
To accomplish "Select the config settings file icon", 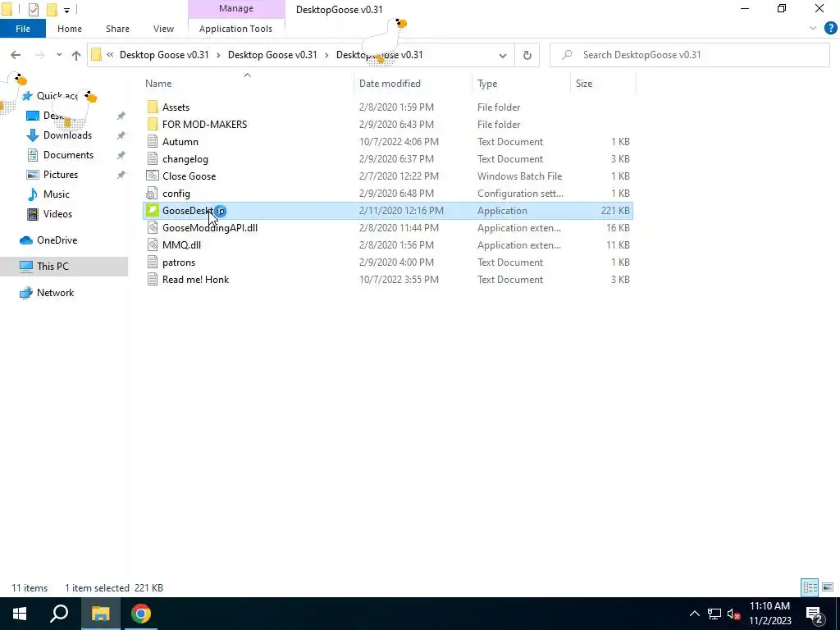I will coord(153,194).
